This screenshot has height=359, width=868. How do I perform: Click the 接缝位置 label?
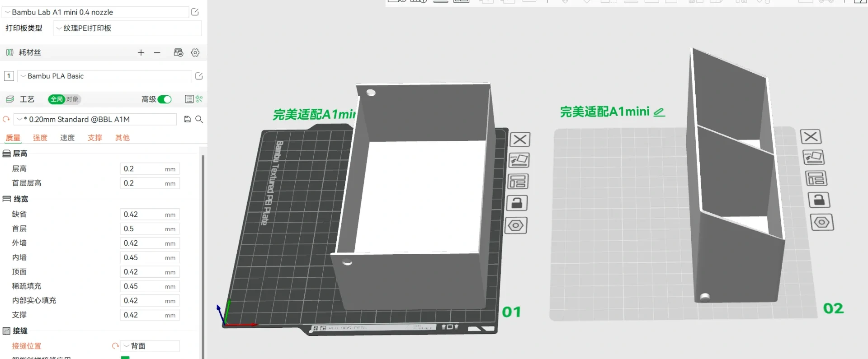tap(27, 346)
